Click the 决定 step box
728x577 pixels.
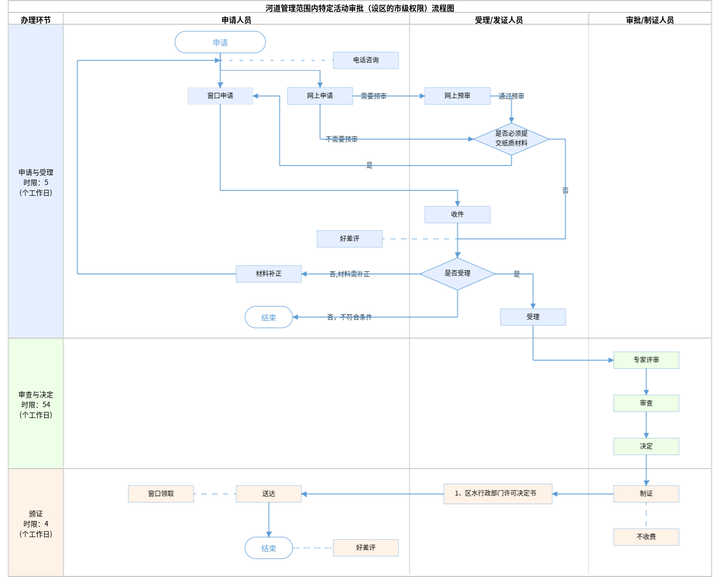click(646, 447)
